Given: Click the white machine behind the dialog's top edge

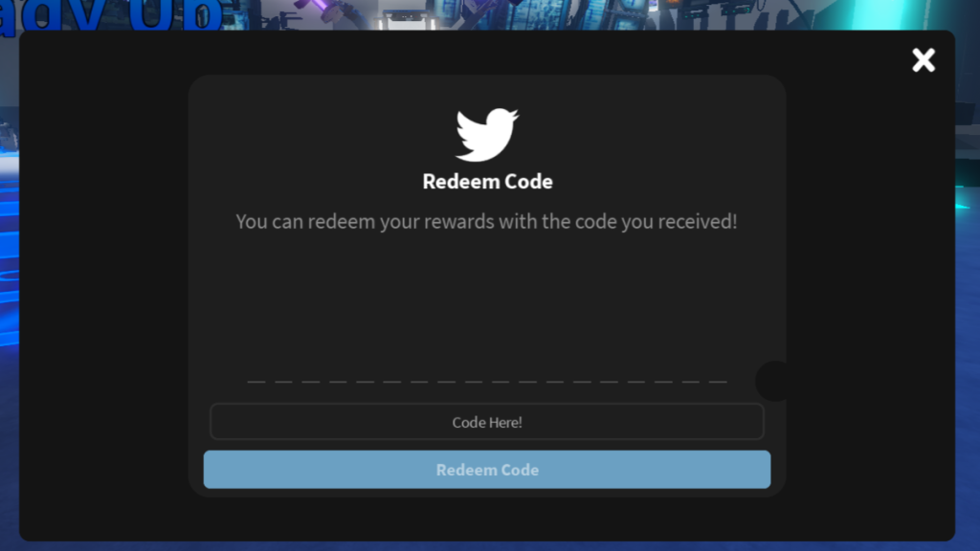Looking at the screenshot, I should [x=406, y=19].
